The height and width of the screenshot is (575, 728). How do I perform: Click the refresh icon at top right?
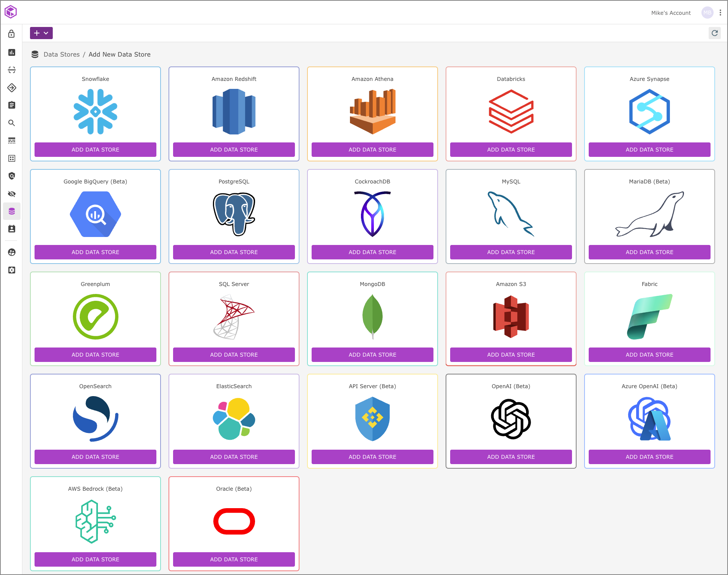point(714,33)
